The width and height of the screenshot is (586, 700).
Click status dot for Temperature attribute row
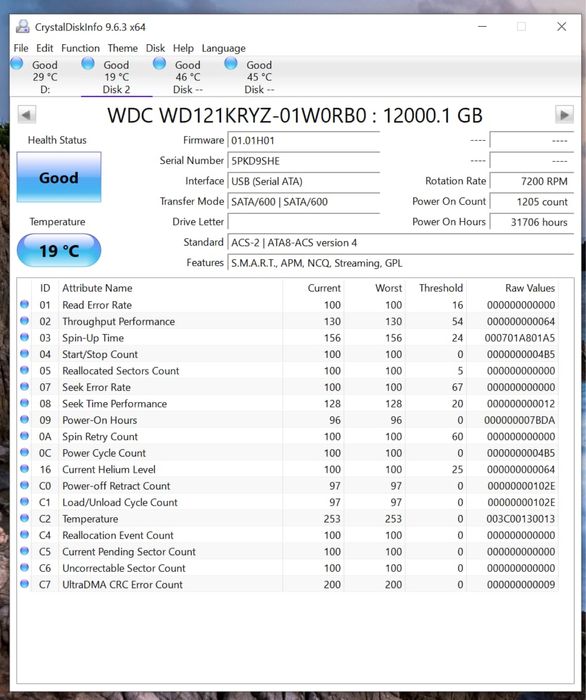25,518
